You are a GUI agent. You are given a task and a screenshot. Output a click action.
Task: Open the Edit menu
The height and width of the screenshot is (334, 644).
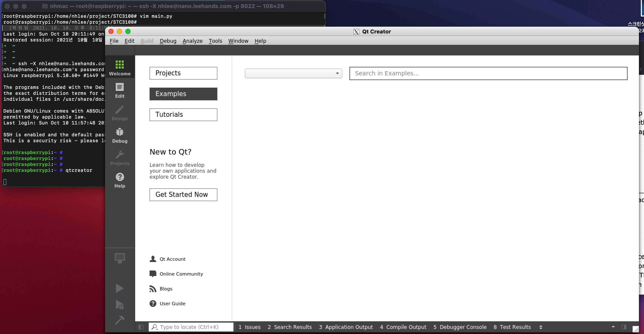click(x=129, y=41)
